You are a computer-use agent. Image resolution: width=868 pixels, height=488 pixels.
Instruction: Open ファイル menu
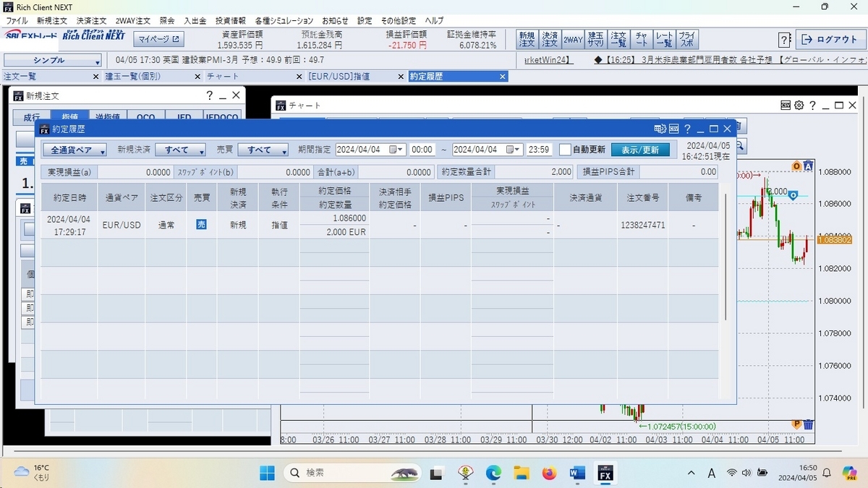[x=17, y=21]
